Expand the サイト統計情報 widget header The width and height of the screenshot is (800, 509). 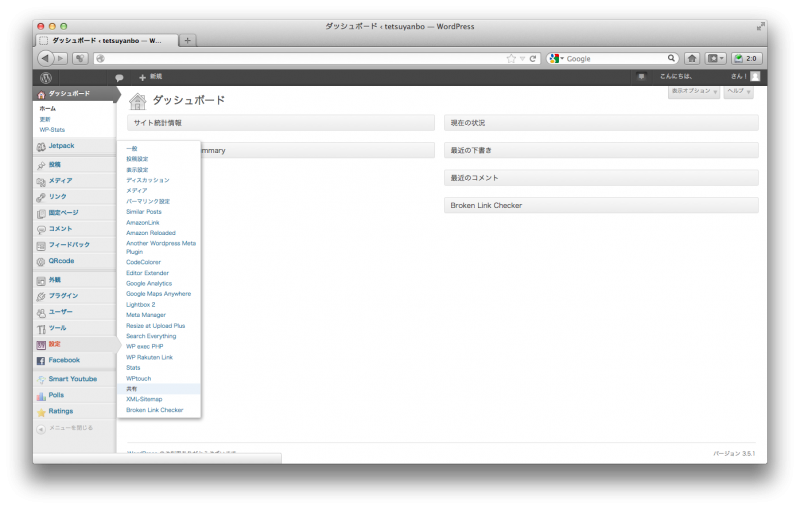(281, 123)
